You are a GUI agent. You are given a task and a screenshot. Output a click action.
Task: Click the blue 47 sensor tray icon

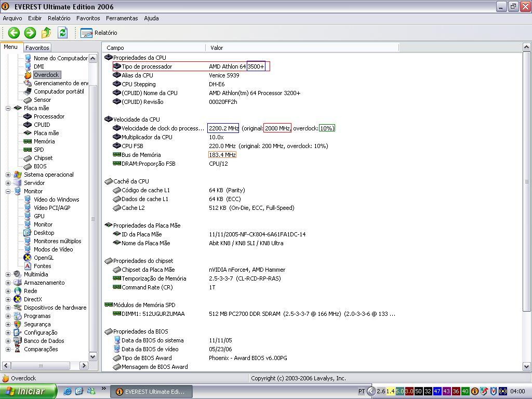pyautogui.click(x=437, y=392)
